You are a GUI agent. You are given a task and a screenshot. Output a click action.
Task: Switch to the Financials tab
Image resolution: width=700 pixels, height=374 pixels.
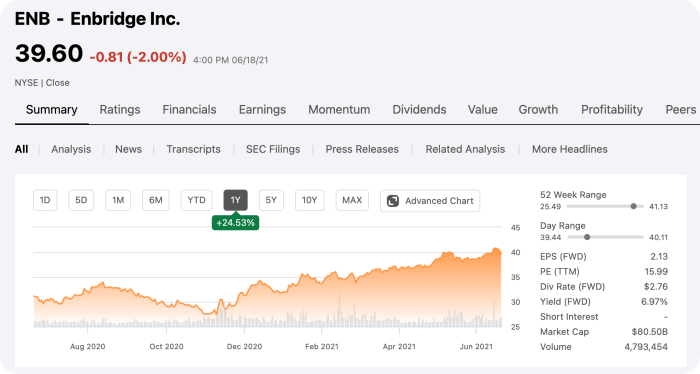click(189, 110)
